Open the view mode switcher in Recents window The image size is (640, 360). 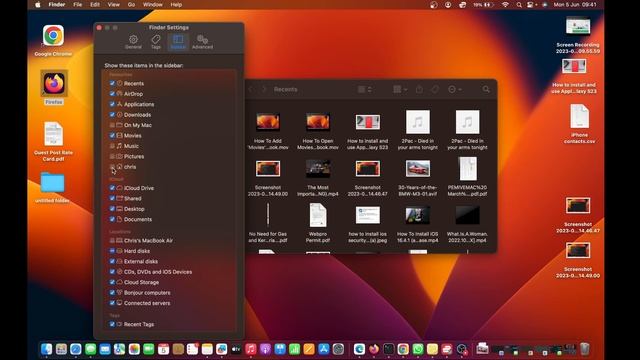364,89
